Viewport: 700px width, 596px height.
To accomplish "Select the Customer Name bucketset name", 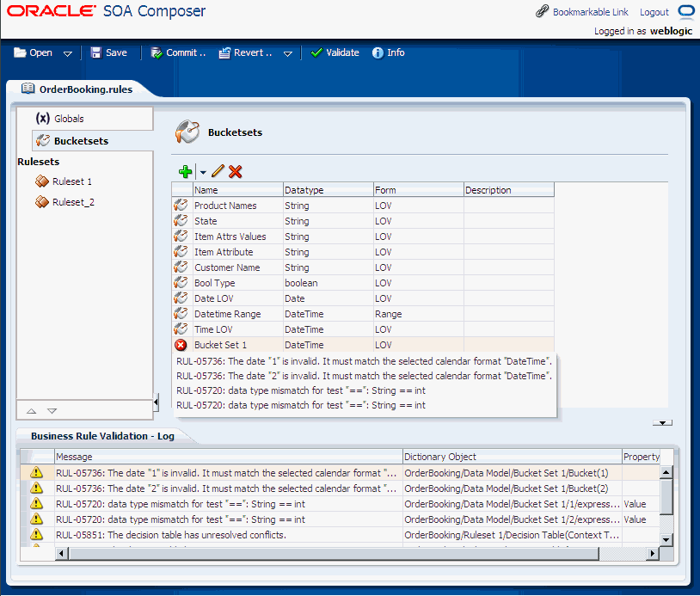I will click(x=227, y=267).
